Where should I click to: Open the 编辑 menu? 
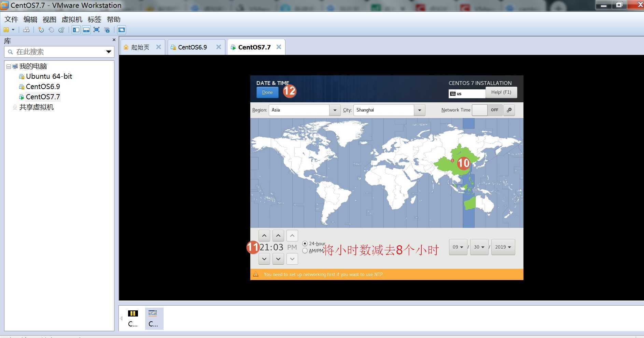pyautogui.click(x=30, y=19)
